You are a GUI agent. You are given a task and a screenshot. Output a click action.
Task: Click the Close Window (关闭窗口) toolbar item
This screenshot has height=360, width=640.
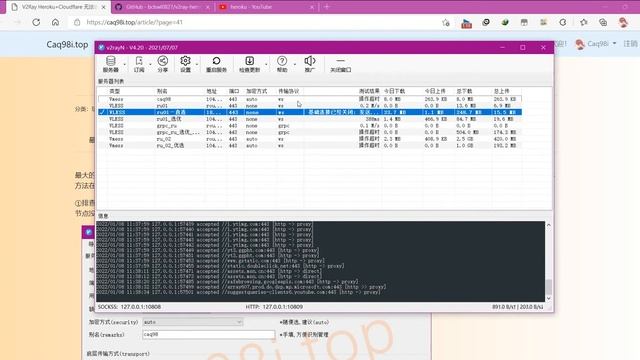click(x=340, y=64)
